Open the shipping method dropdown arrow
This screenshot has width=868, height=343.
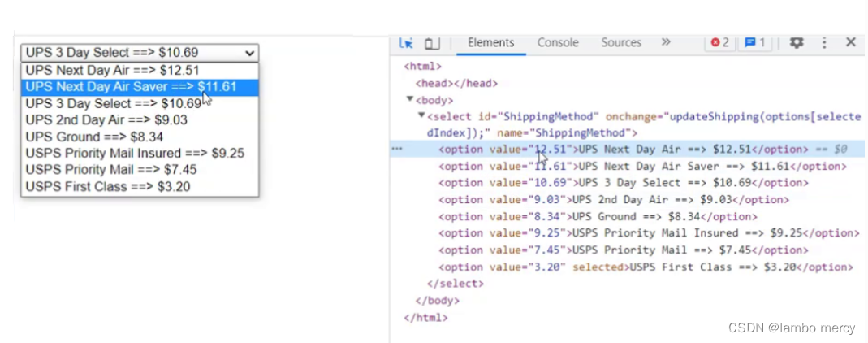[x=249, y=53]
